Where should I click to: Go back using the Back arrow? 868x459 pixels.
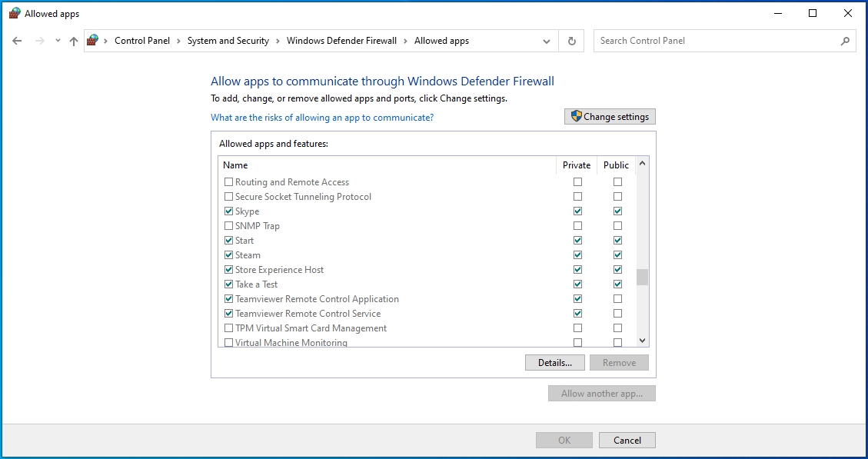(17, 41)
